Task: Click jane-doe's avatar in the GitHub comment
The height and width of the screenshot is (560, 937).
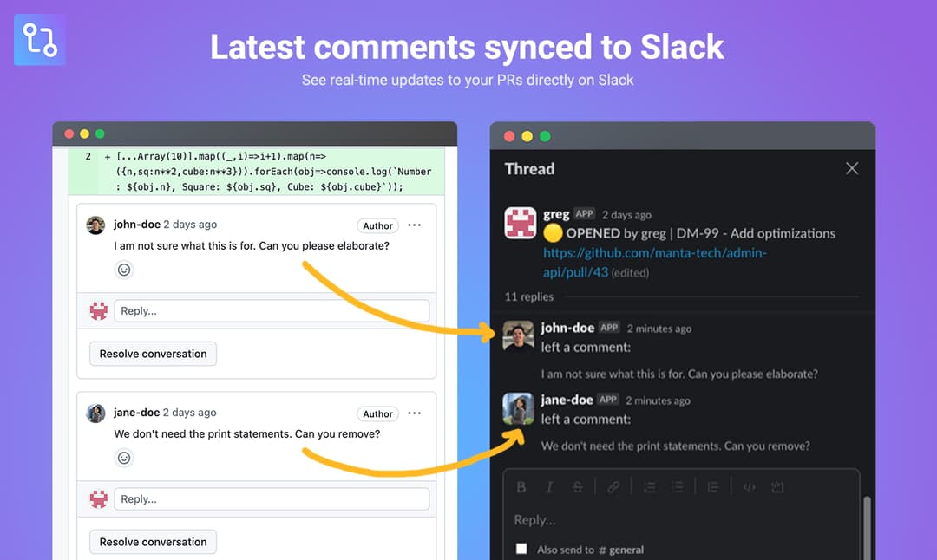Action: coord(95,413)
